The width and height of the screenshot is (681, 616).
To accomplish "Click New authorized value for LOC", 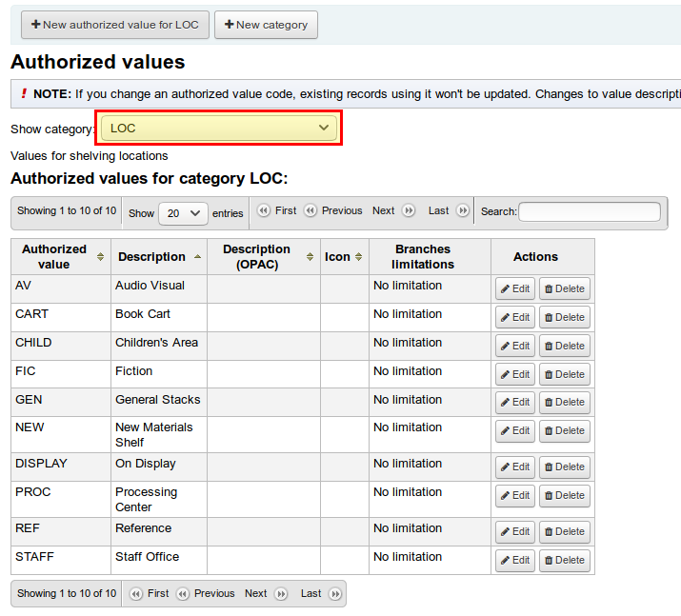I will 114,25.
